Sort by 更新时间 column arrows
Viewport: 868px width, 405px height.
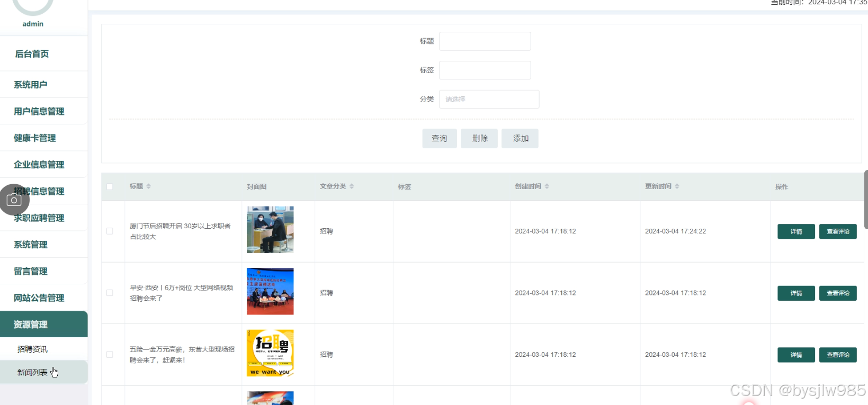(x=677, y=186)
